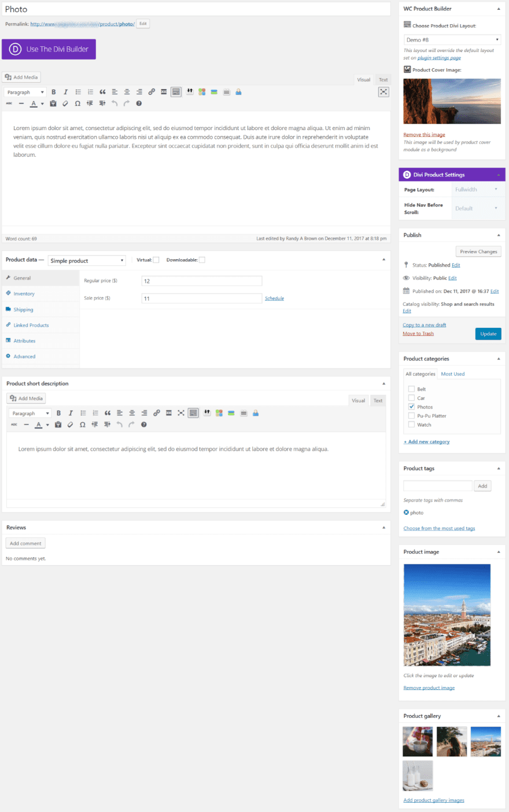Open Paragraph format dropdown in main editor
Viewport: 509px width, 812px height.
point(25,92)
